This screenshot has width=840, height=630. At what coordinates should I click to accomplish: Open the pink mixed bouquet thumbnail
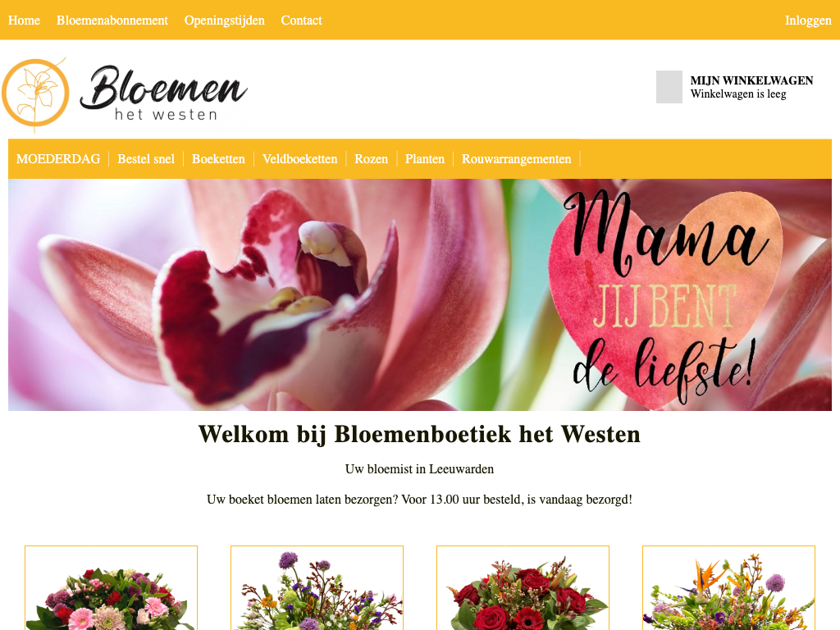coord(111,588)
